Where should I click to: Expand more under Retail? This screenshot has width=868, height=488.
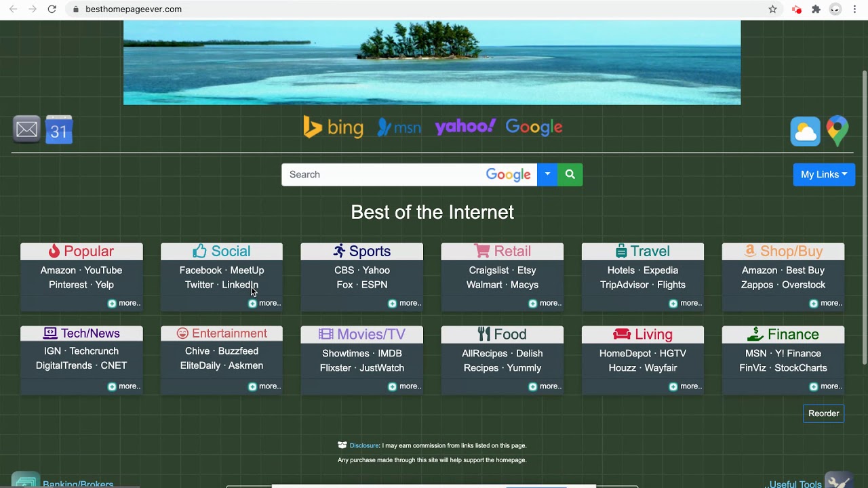point(545,303)
